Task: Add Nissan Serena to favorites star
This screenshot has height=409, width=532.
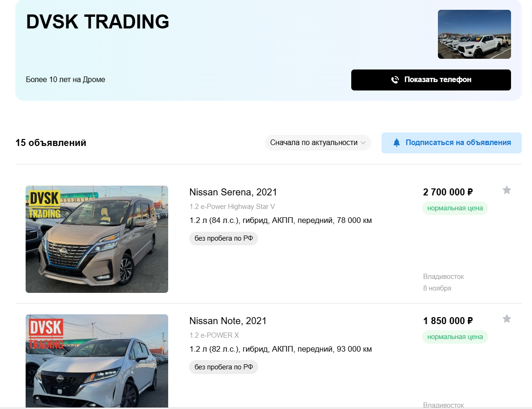Action: pyautogui.click(x=506, y=190)
